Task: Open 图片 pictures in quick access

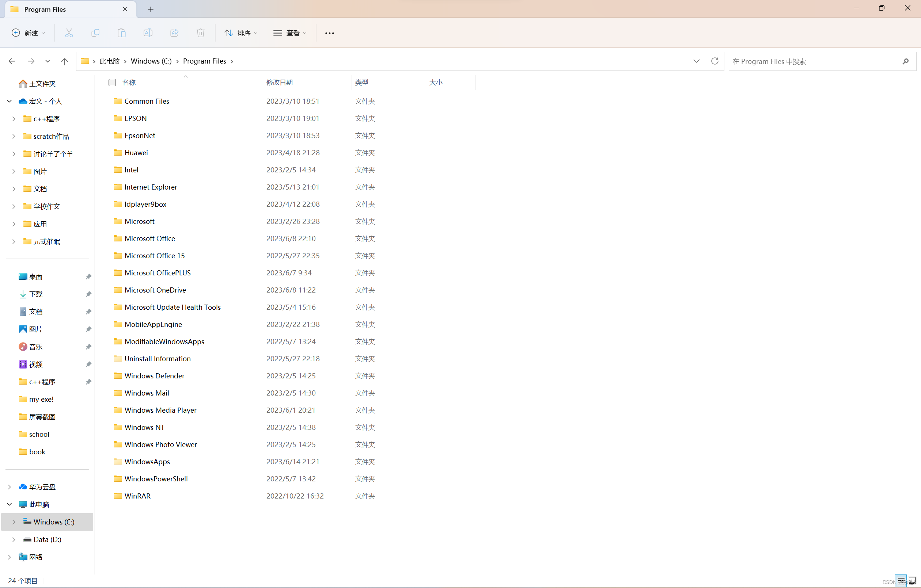Action: point(31,329)
